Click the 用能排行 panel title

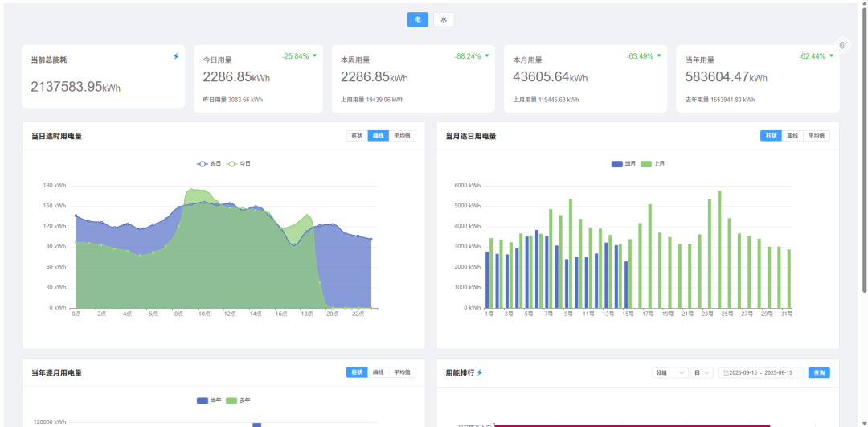click(x=460, y=373)
